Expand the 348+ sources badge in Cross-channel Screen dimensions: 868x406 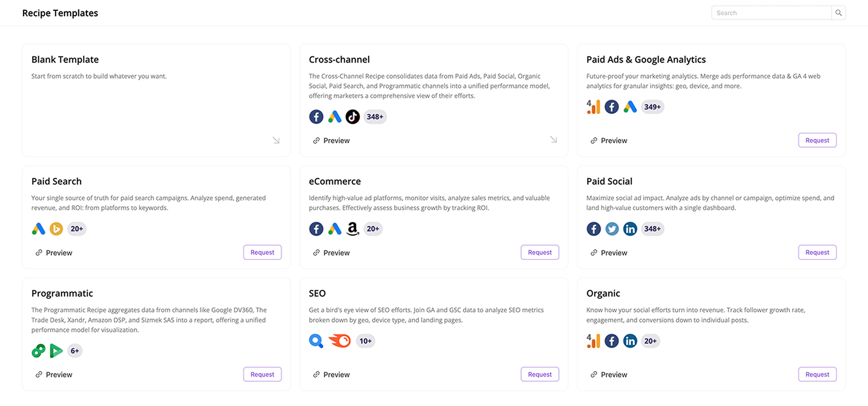[x=375, y=117]
